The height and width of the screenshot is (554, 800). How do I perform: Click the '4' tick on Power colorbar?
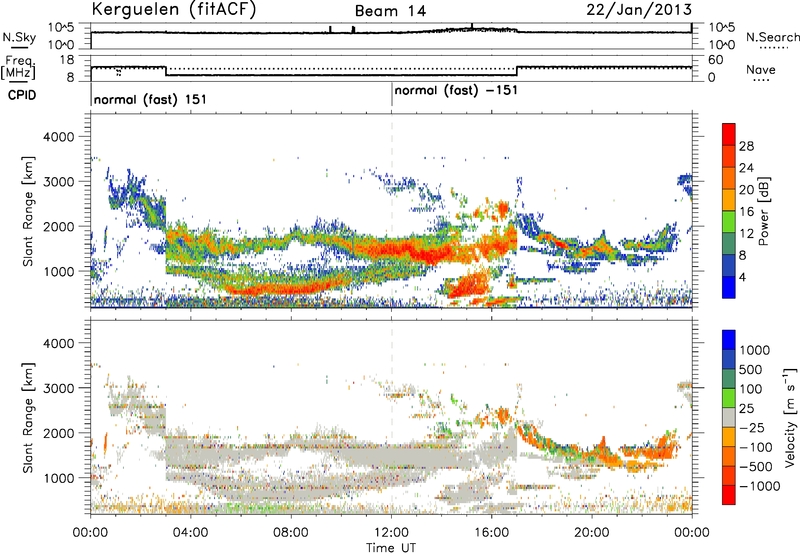tap(743, 277)
